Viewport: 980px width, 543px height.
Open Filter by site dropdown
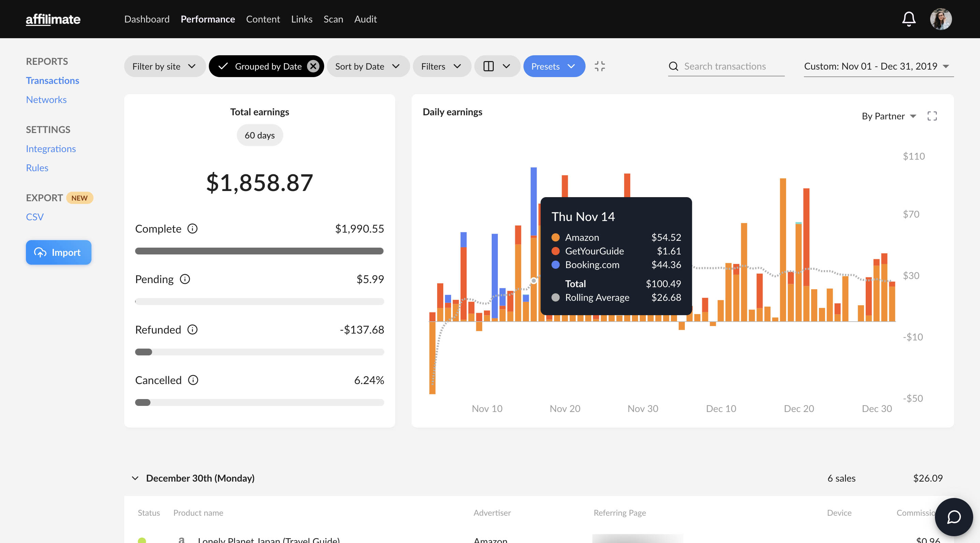pos(164,66)
